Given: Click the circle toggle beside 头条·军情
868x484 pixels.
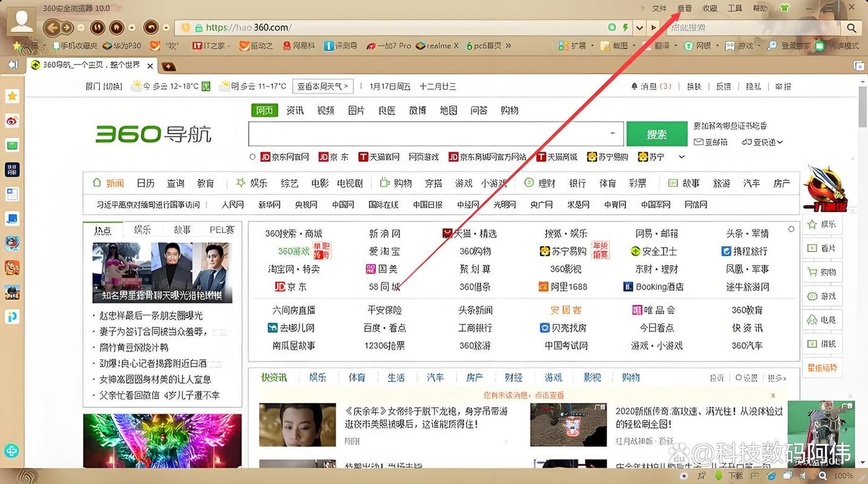Looking at the screenshot, I should [x=791, y=229].
